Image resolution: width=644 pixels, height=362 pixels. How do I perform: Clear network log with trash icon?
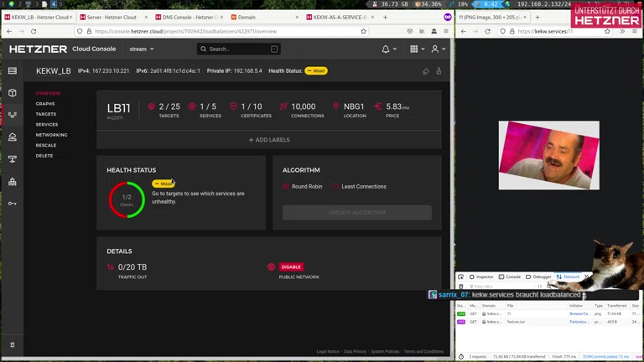(x=461, y=287)
